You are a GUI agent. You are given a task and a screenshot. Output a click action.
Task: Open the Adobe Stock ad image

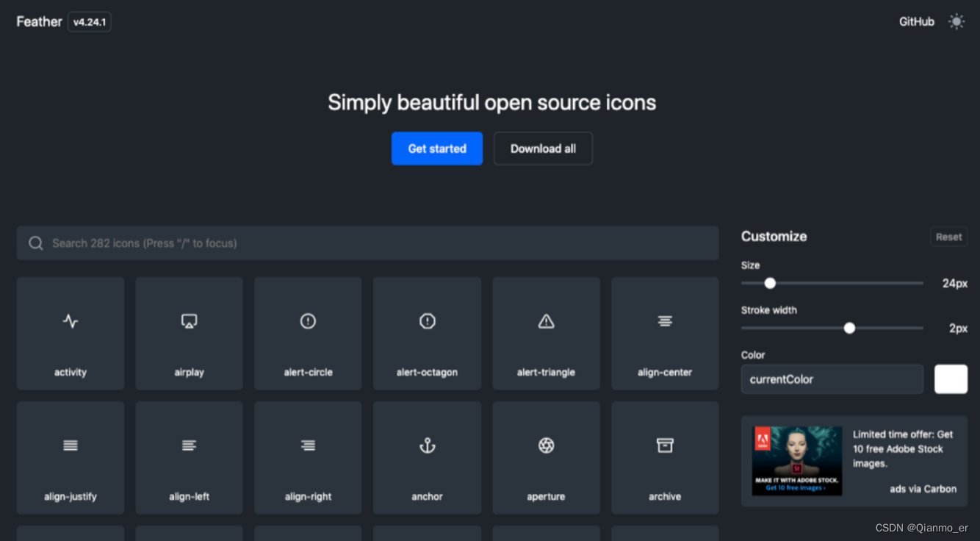point(797,461)
